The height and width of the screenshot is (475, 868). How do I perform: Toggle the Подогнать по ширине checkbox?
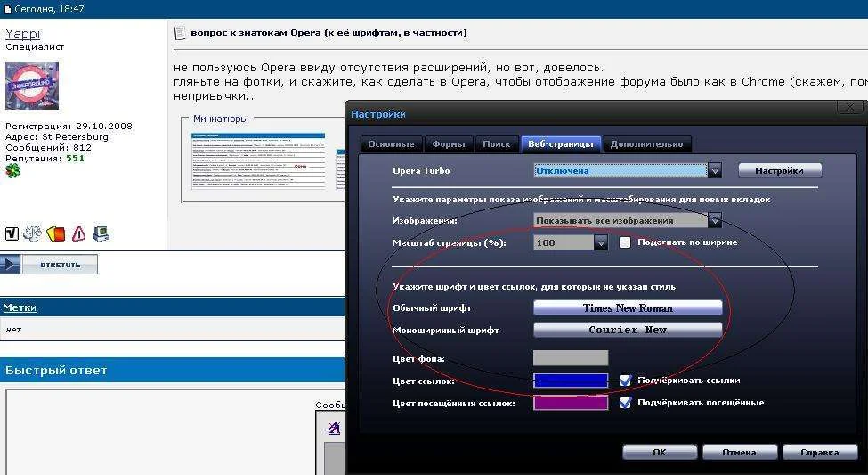[x=625, y=242]
